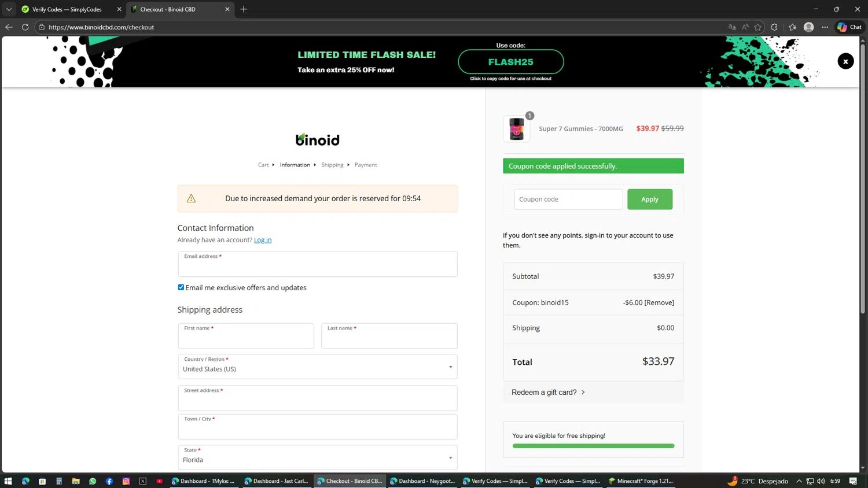868x488 pixels.
Task: Switch to Verify Codes — SimplyCodes tab
Action: [x=67, y=9]
